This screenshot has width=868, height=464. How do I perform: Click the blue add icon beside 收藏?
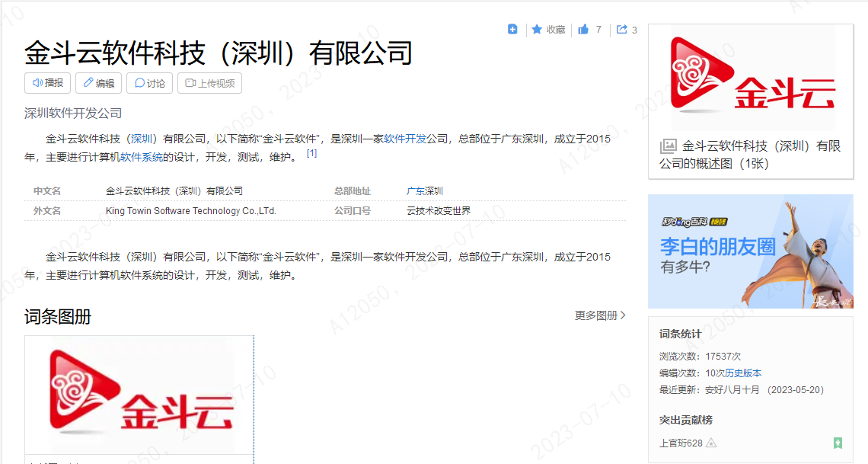(x=512, y=29)
